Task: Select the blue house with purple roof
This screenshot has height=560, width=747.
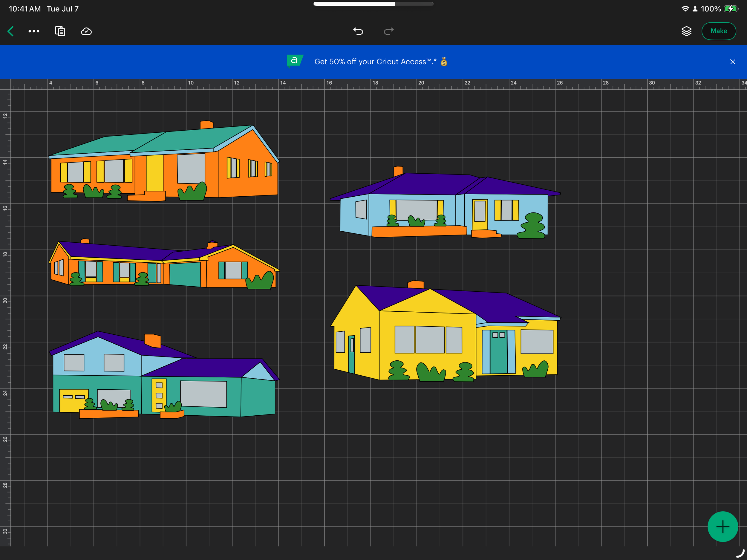Action: click(x=445, y=203)
